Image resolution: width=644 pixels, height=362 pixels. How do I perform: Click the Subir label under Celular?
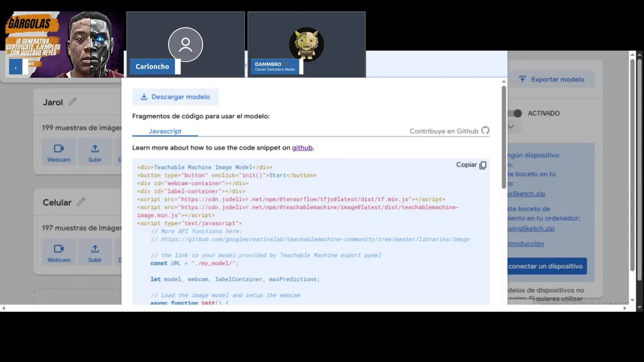95,260
